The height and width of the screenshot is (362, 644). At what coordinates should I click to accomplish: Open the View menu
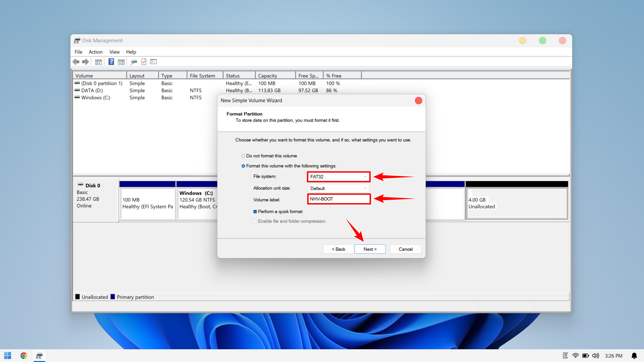point(114,52)
